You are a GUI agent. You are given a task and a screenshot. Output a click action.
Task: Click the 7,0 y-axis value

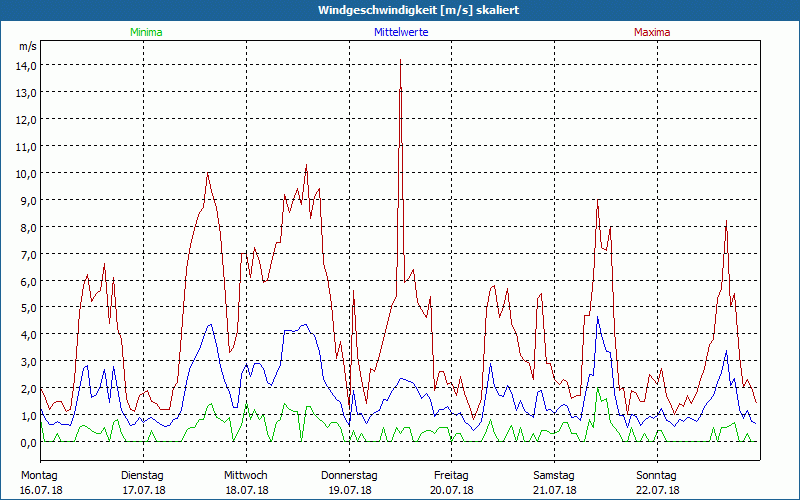29,254
